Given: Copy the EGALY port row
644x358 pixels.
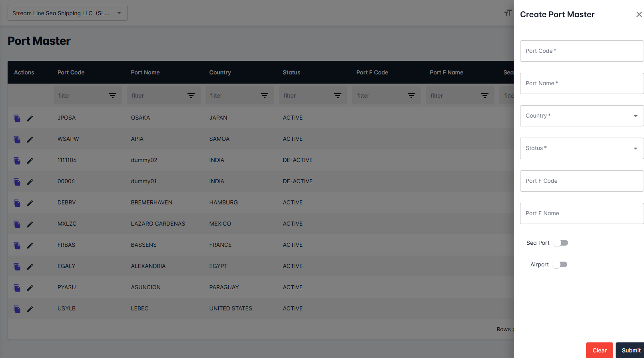Looking at the screenshot, I should pyautogui.click(x=17, y=266).
